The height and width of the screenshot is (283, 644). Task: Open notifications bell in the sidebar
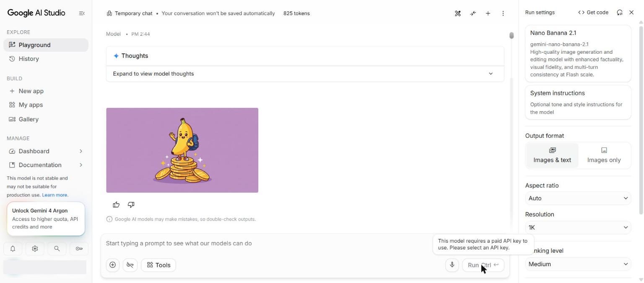pyautogui.click(x=13, y=249)
